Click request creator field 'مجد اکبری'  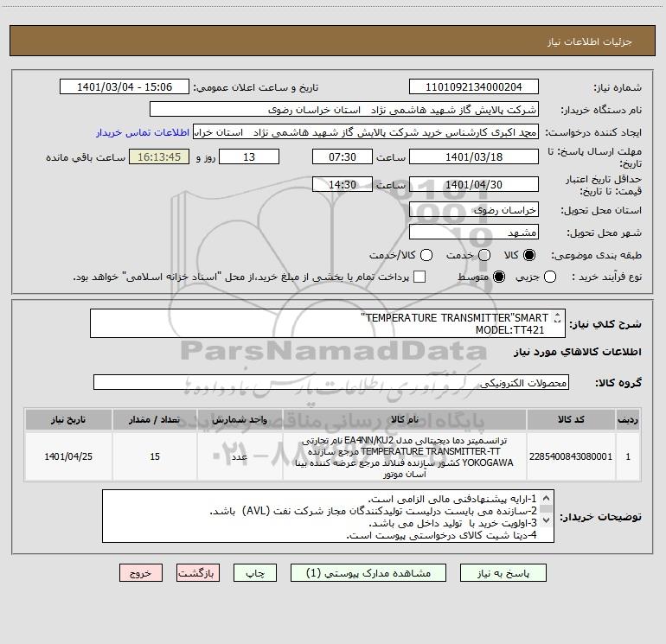tap(366, 132)
